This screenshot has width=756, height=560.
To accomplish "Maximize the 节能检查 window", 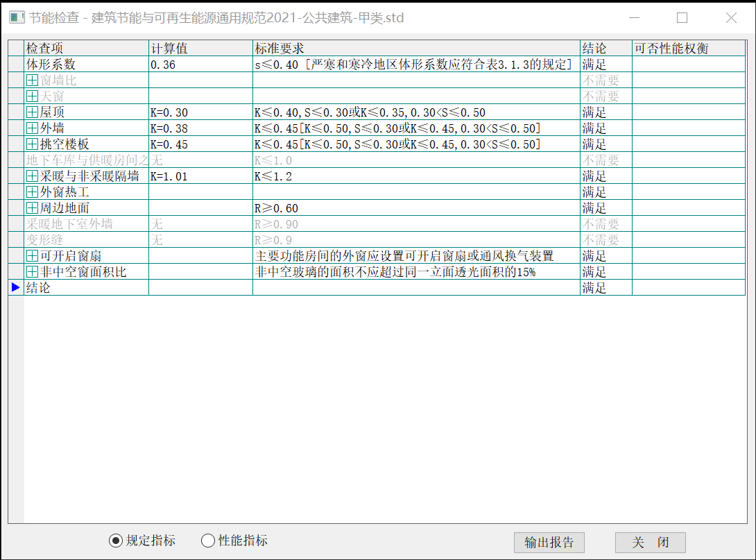I will tap(682, 17).
